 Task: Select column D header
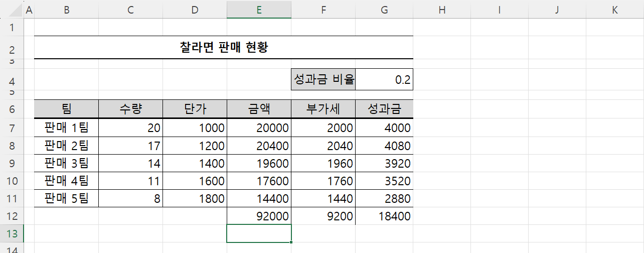click(195, 10)
